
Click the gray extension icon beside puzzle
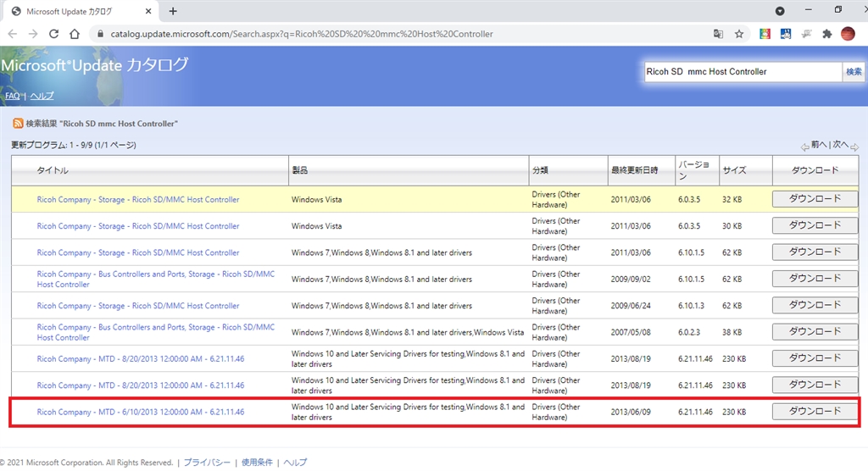point(807,34)
